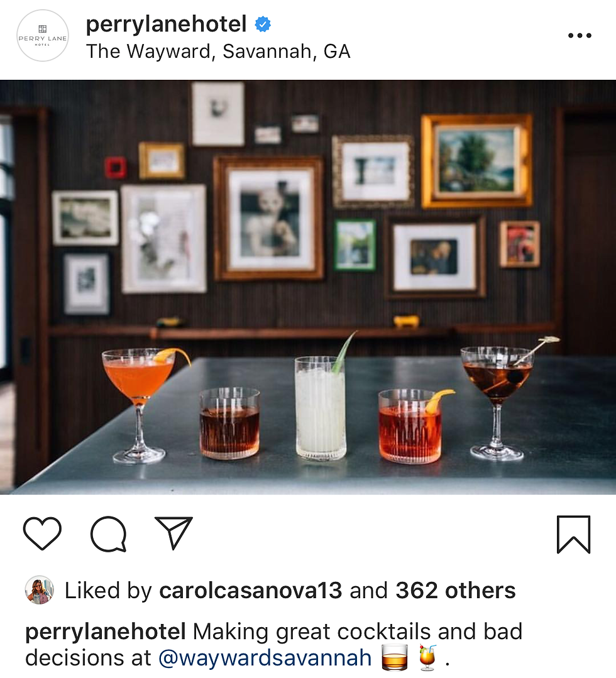616x678 pixels.
Task: Tap the whiskey glass emoji in the caption
Action: (395, 657)
